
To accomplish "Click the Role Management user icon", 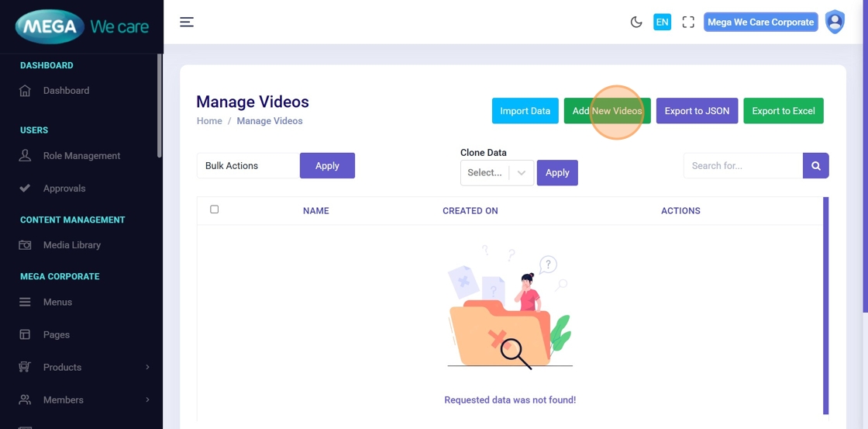I will [25, 156].
